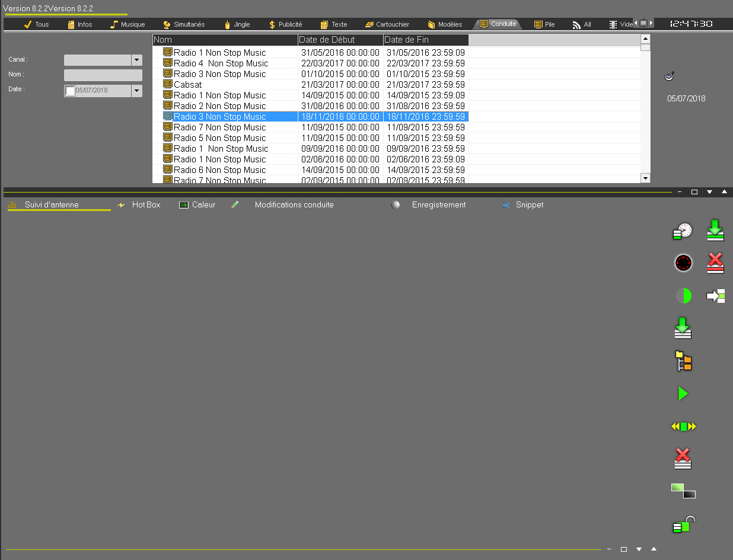Select the Hot Box panel tab

click(x=145, y=205)
